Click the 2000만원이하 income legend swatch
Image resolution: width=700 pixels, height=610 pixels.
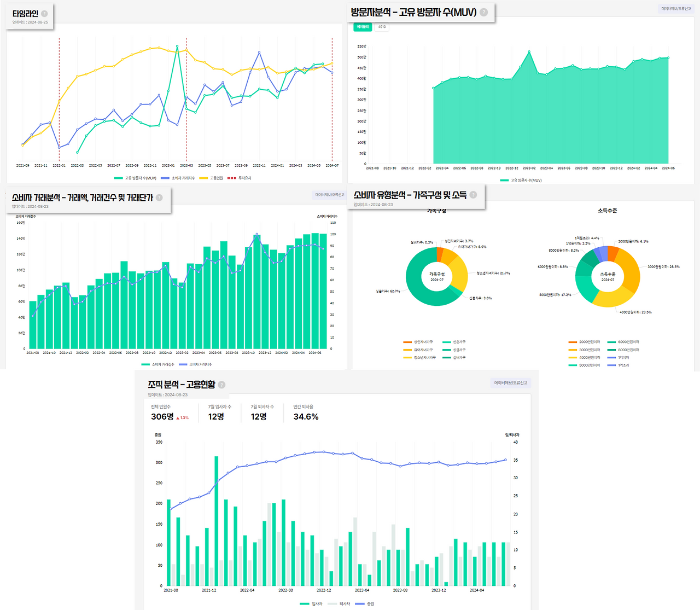[x=573, y=342]
